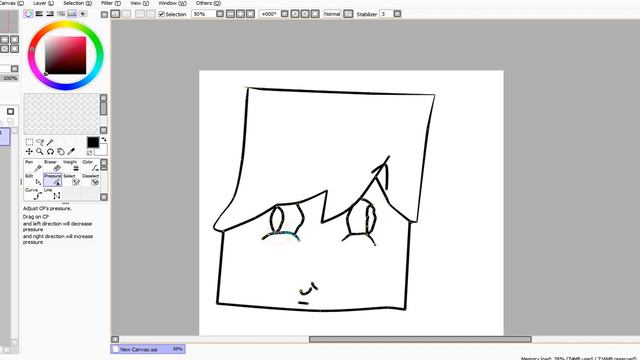This screenshot has height=360, width=640.
Task: Switch to the New Canvas.sai tab
Action: click(x=148, y=349)
